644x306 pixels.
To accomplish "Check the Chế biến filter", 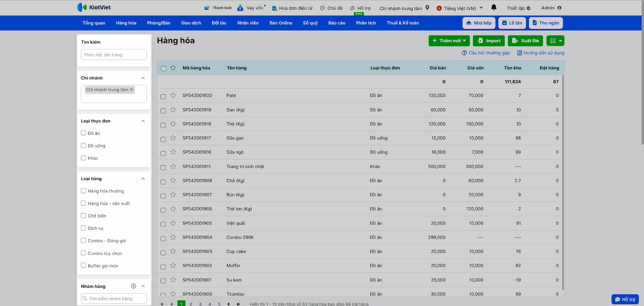I will [x=83, y=216].
